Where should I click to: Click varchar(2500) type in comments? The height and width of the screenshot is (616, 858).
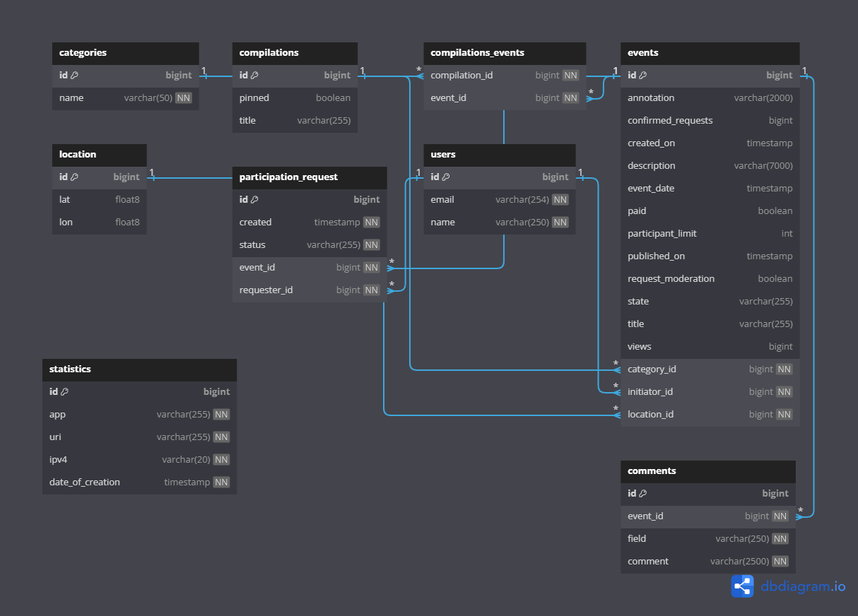point(740,561)
